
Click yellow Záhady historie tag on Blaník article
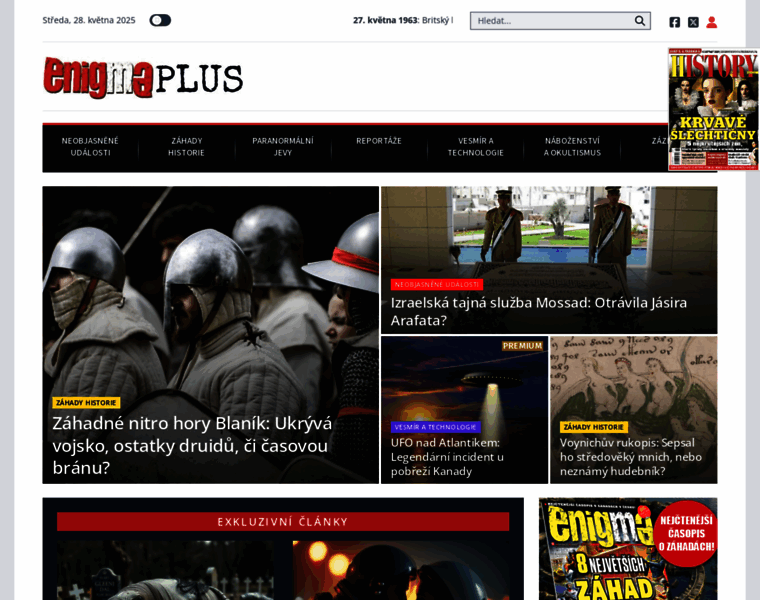pos(86,403)
